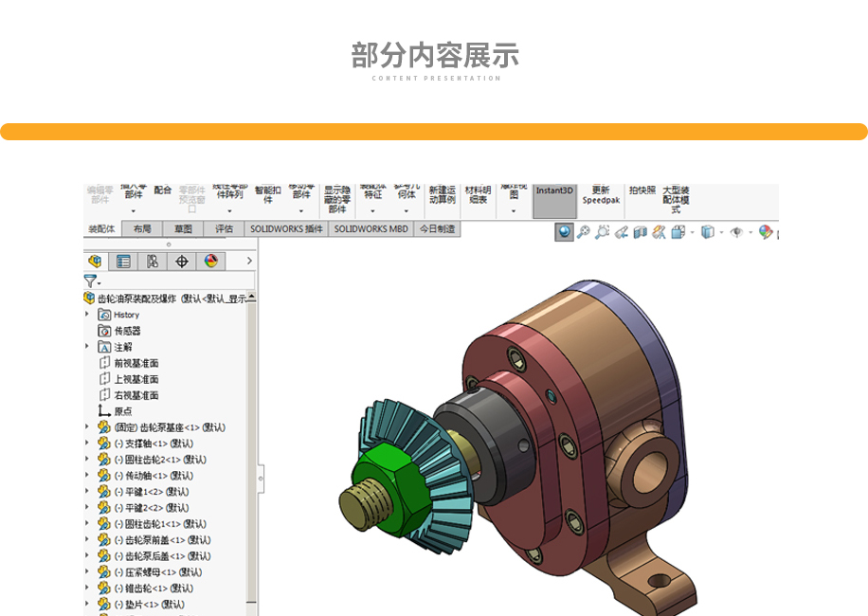
Task: Expand the History tree node
Action: [x=87, y=315]
